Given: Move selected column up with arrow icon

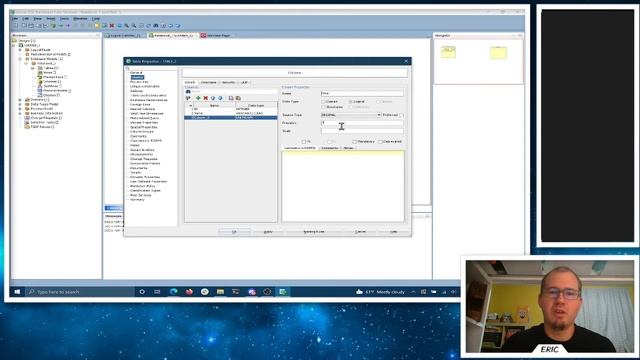Looking at the screenshot, I should tap(213, 98).
